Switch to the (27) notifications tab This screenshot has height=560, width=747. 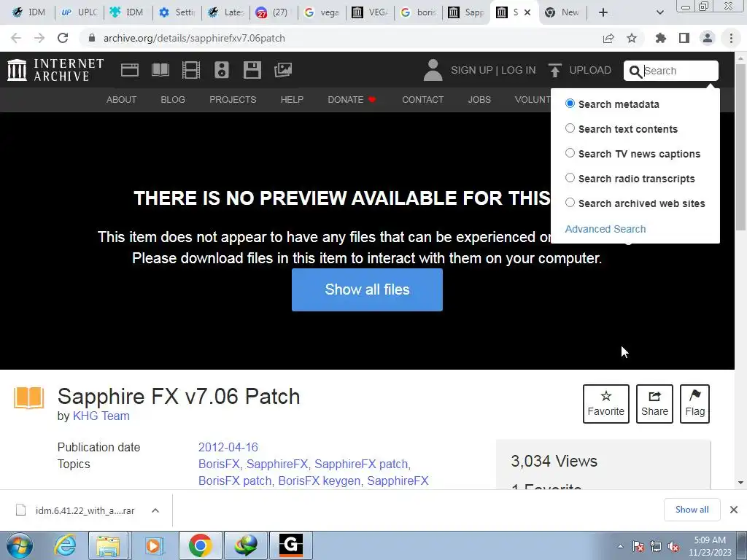pyautogui.click(x=274, y=12)
